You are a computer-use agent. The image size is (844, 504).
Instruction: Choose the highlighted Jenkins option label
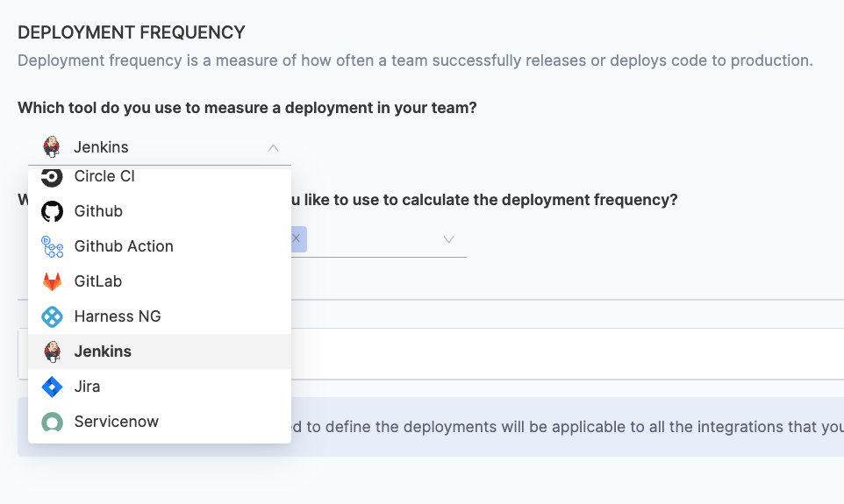[103, 351]
